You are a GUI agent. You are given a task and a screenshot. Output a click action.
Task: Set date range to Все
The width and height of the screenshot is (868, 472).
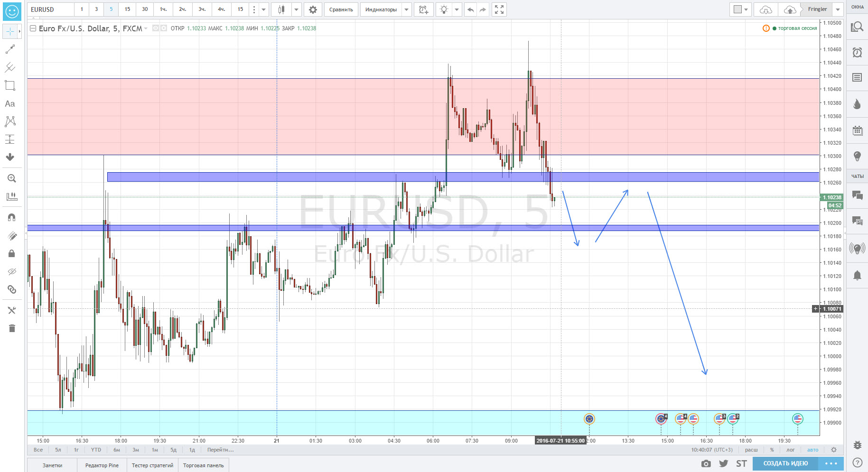click(38, 450)
